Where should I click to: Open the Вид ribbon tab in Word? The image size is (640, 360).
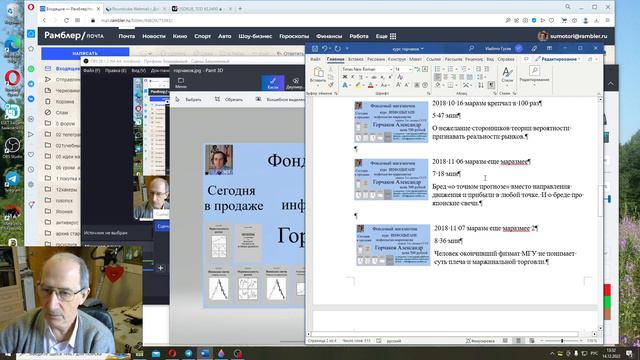click(490, 59)
